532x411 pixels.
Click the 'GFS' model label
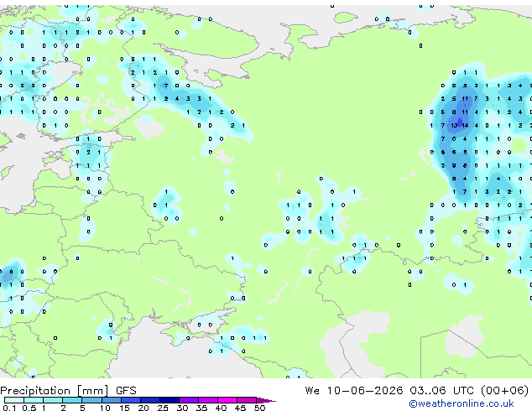(126, 391)
